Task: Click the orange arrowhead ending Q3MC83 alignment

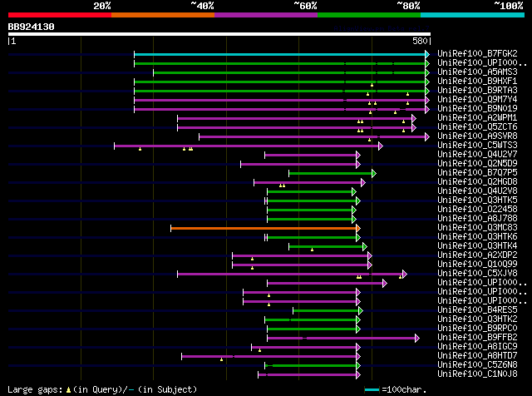Action: coord(358,229)
